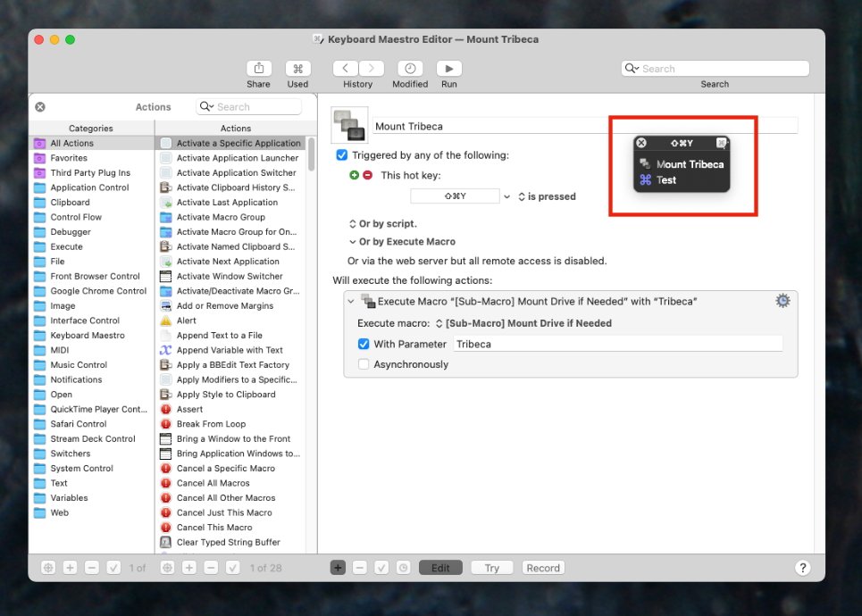Add a new action with dark plus button

pos(338,568)
